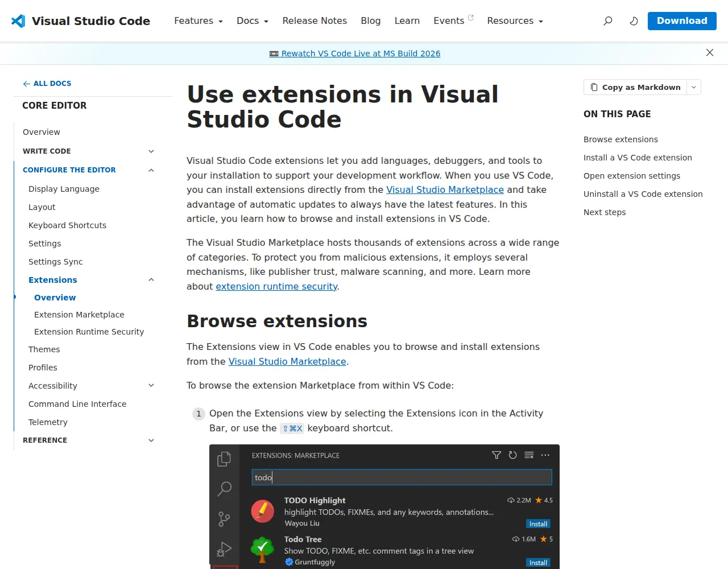Go back to All Docs
The height and width of the screenshot is (569, 728).
[x=47, y=84]
